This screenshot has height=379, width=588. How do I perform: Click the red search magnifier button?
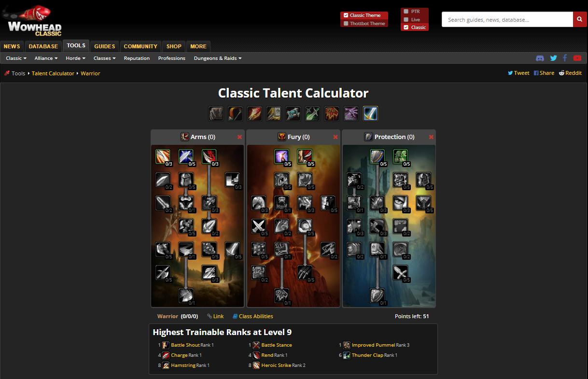pyautogui.click(x=580, y=20)
